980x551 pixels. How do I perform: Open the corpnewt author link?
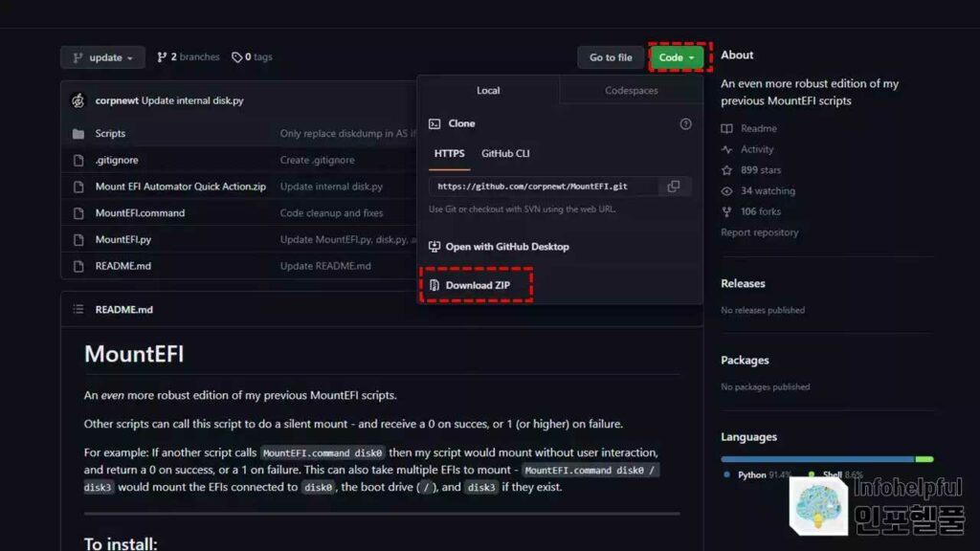[117, 100]
